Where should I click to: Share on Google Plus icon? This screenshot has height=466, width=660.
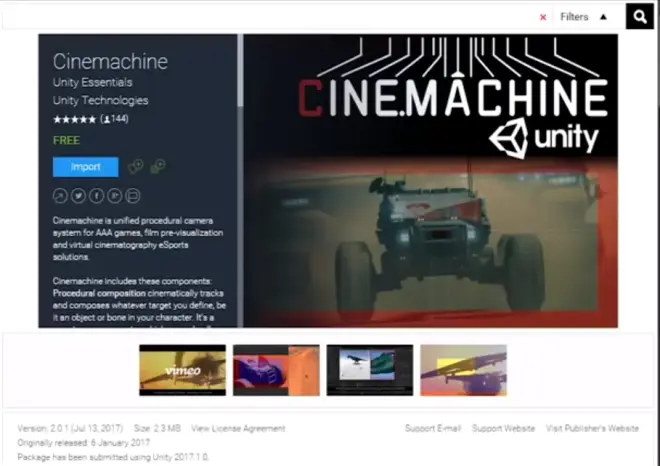click(114, 196)
